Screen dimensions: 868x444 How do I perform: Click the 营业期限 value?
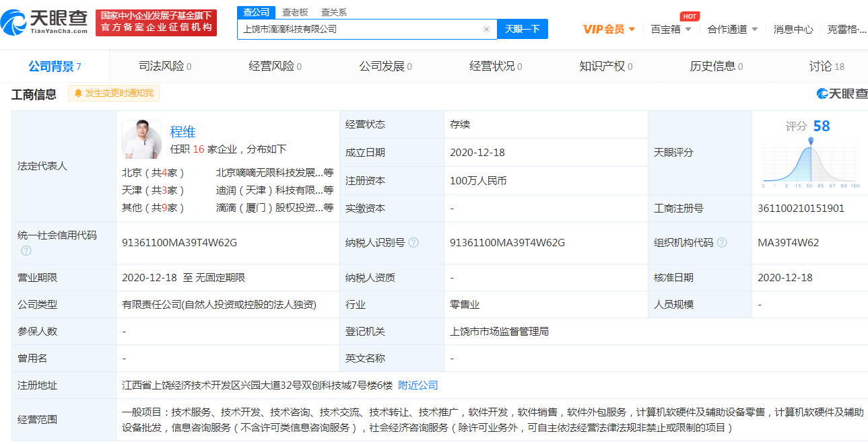[x=183, y=277]
